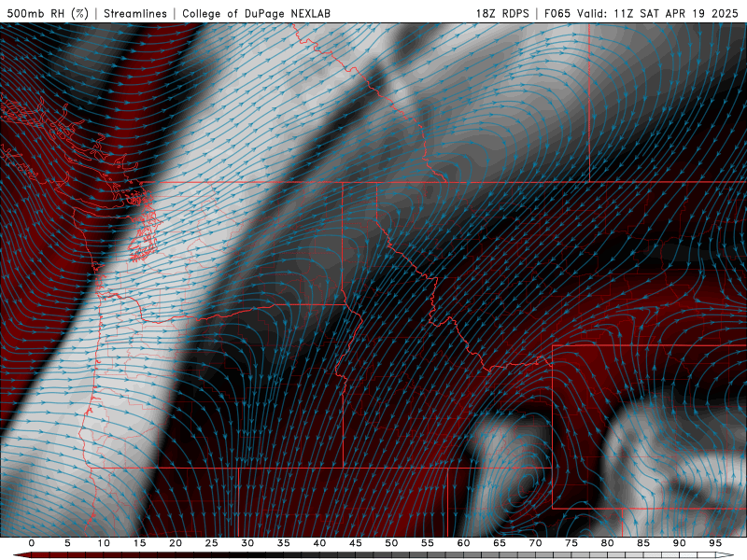Click the colorbar label "45"
This screenshot has width=747, height=560.
356,543
